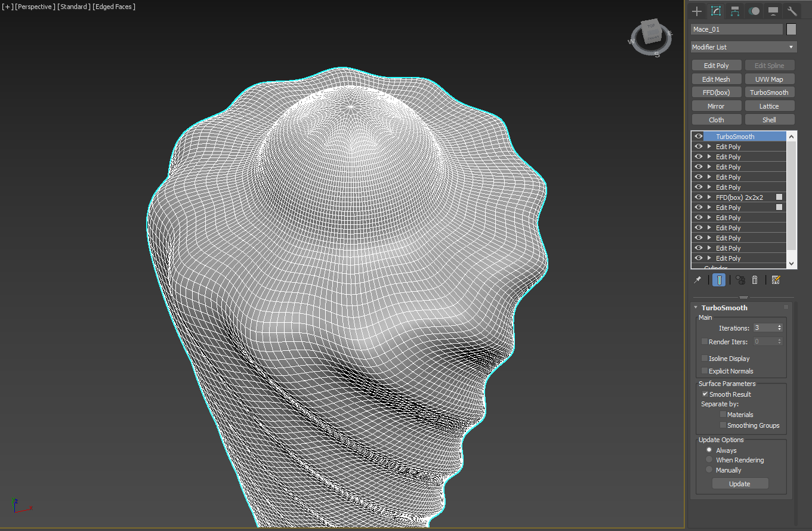Remove modifier with the trash icon
This screenshot has height=531, width=812.
pos(755,280)
